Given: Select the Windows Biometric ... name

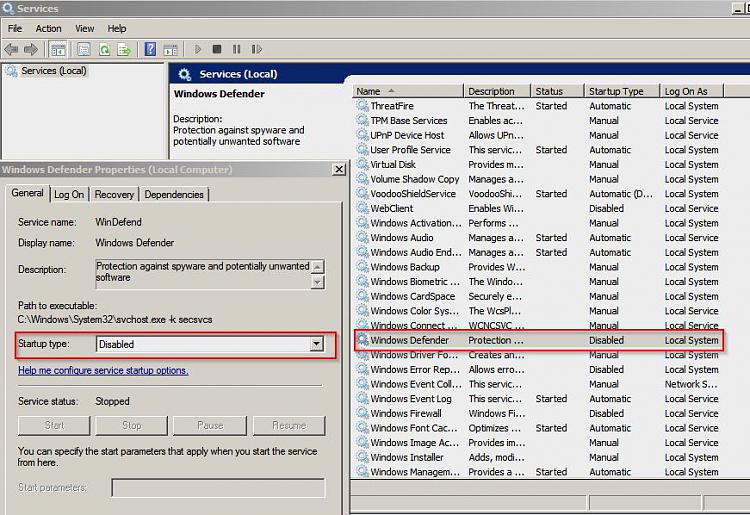Looking at the screenshot, I should [415, 281].
